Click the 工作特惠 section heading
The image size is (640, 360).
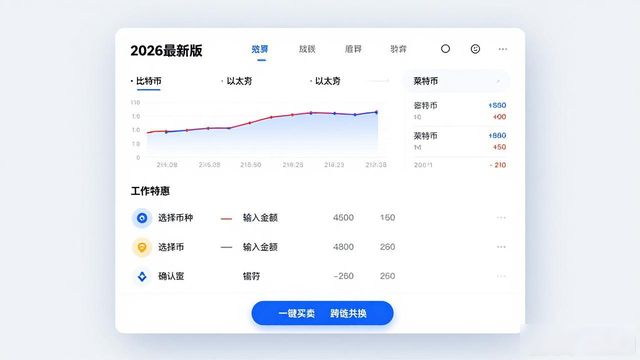[x=150, y=191]
